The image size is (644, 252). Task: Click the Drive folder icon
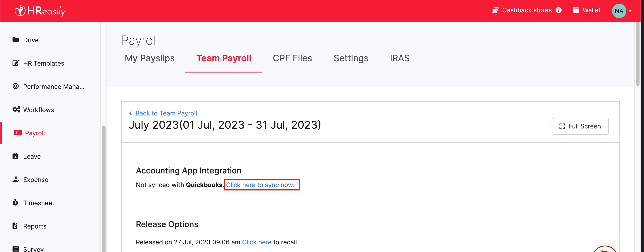(x=15, y=40)
